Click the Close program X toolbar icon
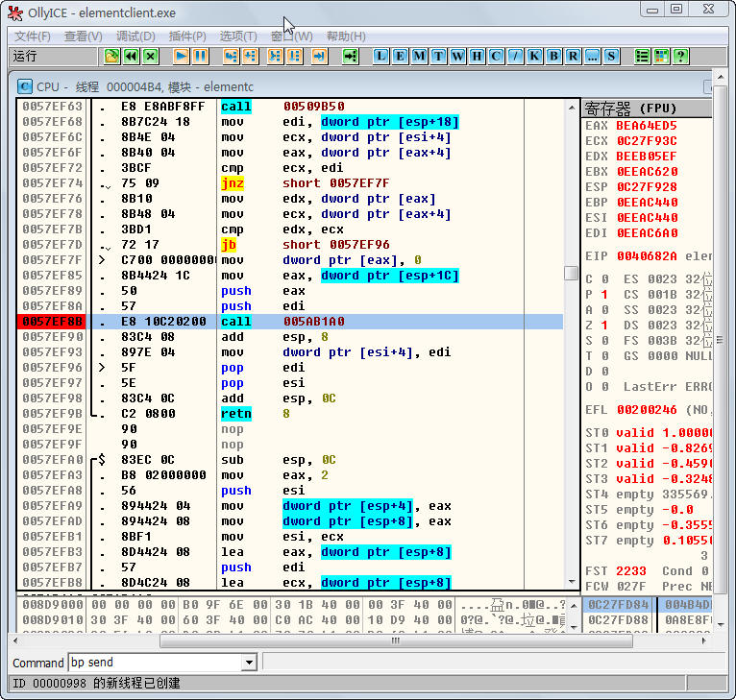This screenshot has width=736, height=700. [x=150, y=57]
